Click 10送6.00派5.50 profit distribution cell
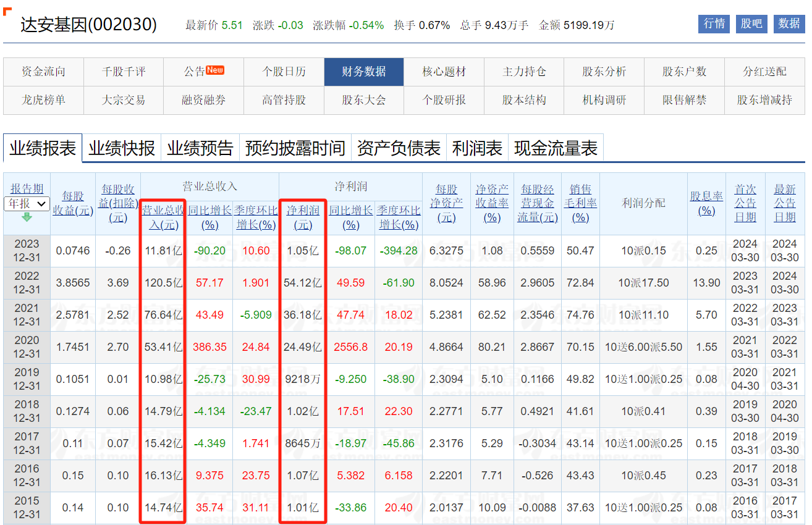The image size is (812, 525). pos(643,347)
